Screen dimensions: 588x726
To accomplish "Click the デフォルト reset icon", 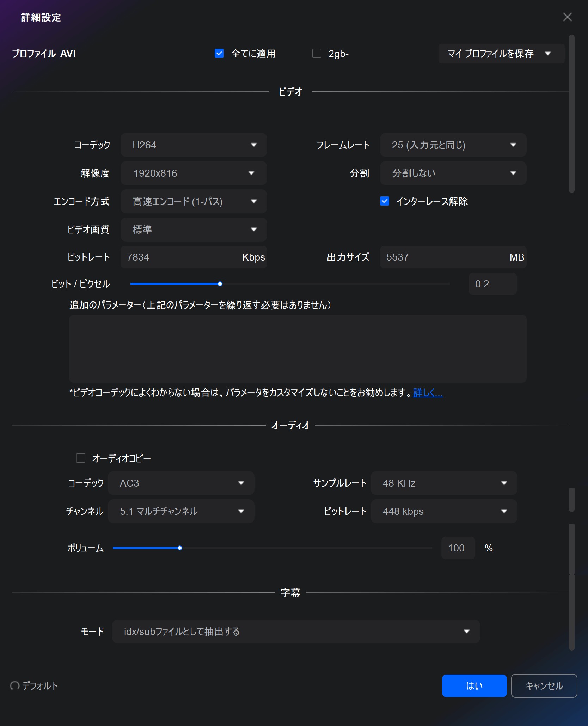I will pos(14,685).
